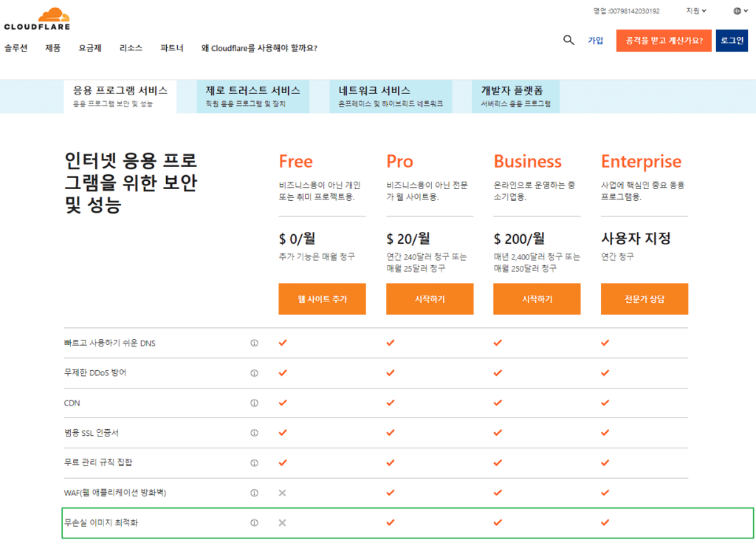
Task: Click the info icon for 무손실 이미지 최적화
Action: (x=254, y=522)
